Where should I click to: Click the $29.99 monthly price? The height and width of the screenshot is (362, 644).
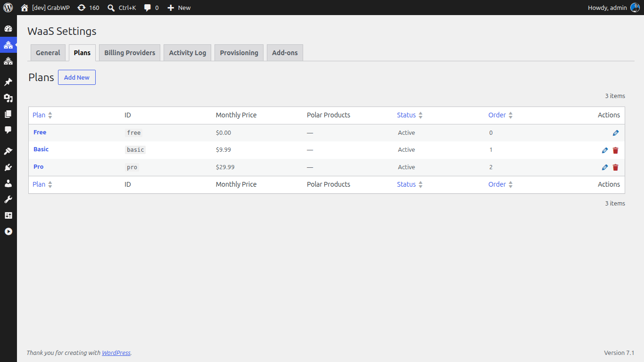point(225,167)
